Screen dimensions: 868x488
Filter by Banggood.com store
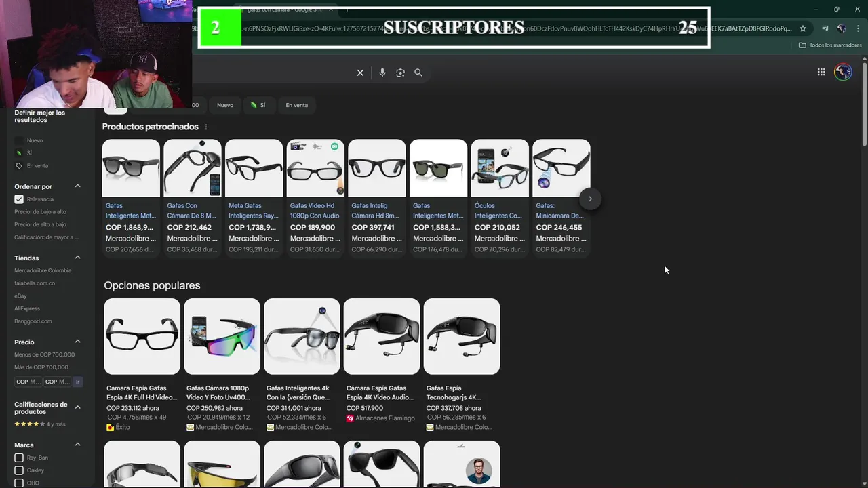(x=33, y=321)
